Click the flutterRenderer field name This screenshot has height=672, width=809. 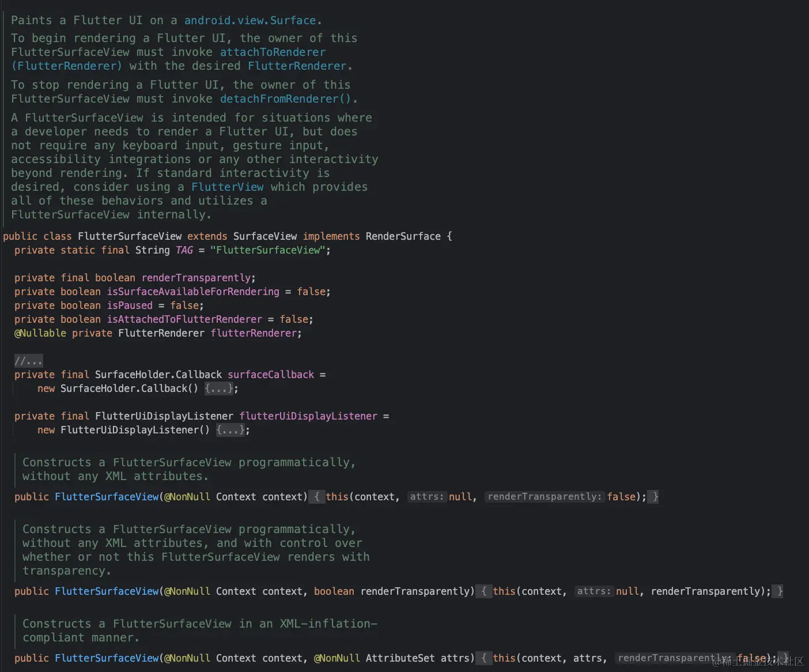pos(254,333)
